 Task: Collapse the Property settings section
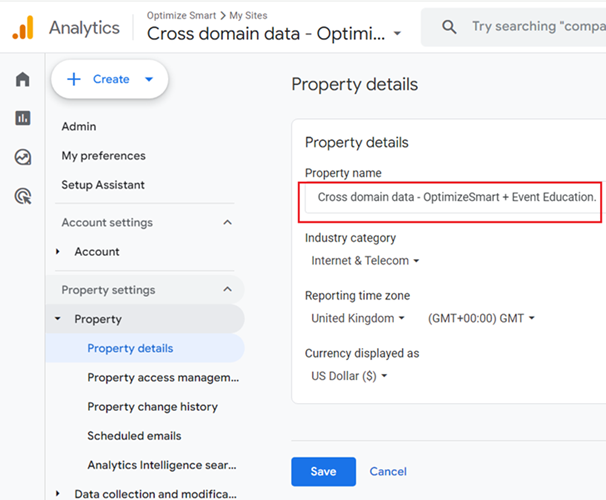point(227,290)
